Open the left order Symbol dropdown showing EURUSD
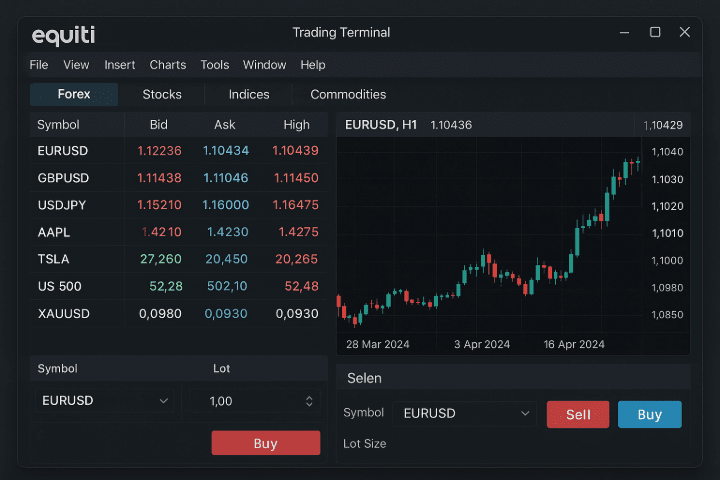The image size is (720, 480). (x=105, y=401)
